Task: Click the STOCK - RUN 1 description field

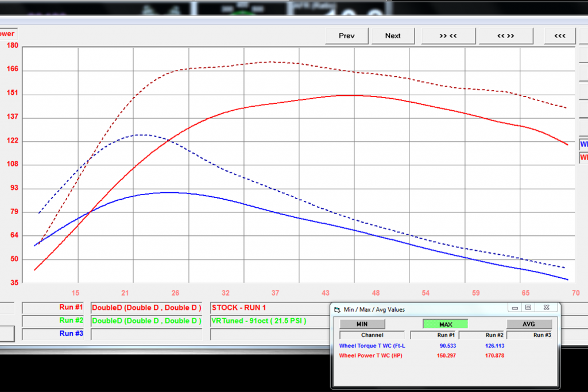Action: click(x=270, y=308)
